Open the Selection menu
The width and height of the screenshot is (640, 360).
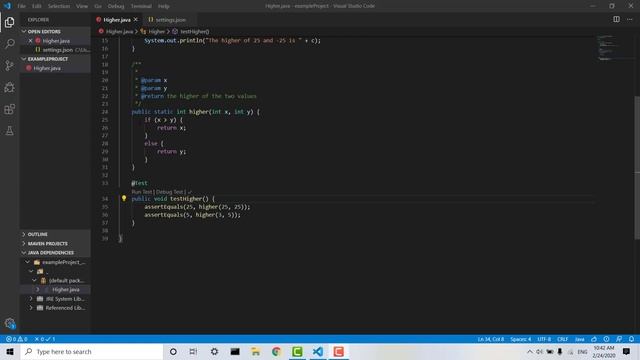point(59,6)
